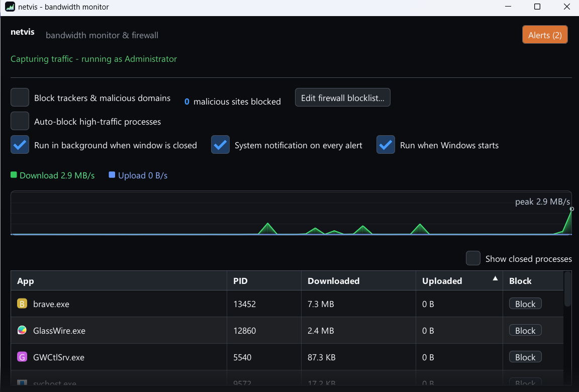Click Capturing traffic status text
Image resolution: width=579 pixels, height=392 pixels.
(94, 59)
